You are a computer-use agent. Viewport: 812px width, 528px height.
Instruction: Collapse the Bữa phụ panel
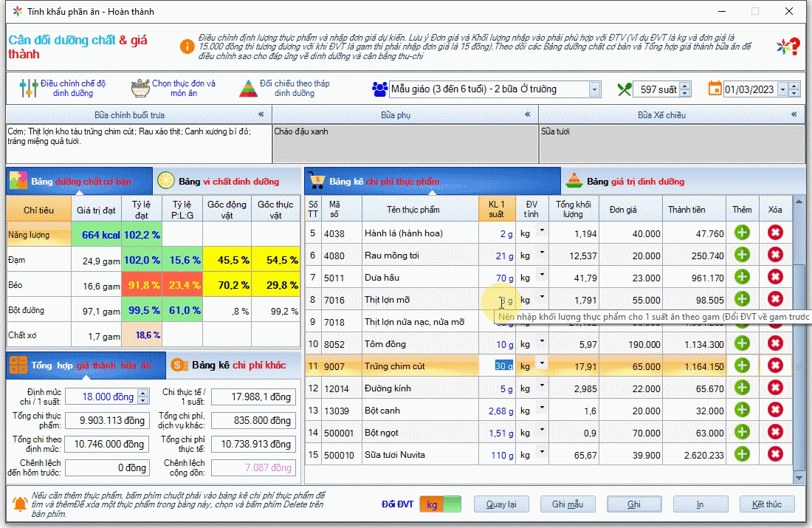pyautogui.click(x=527, y=114)
